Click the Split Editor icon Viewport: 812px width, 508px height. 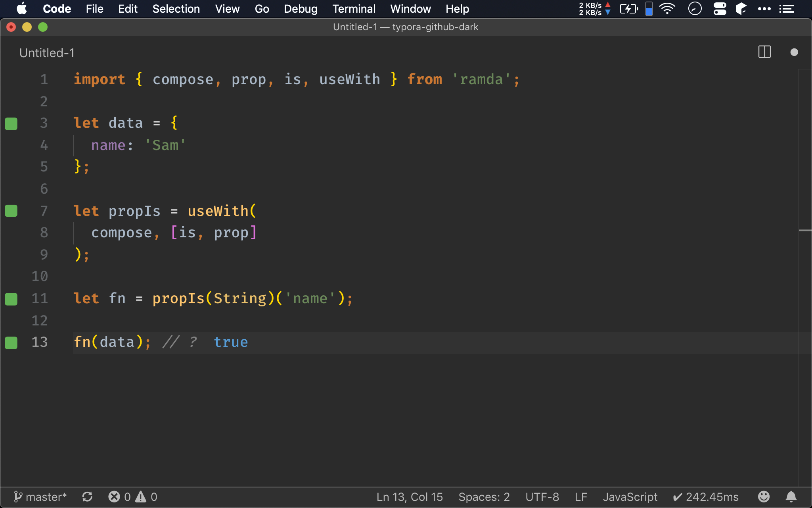pyautogui.click(x=764, y=52)
